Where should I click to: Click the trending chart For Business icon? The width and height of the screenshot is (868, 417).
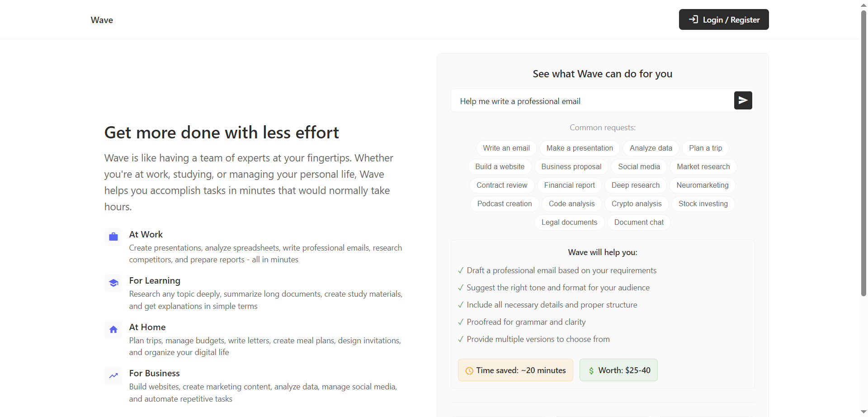113,376
